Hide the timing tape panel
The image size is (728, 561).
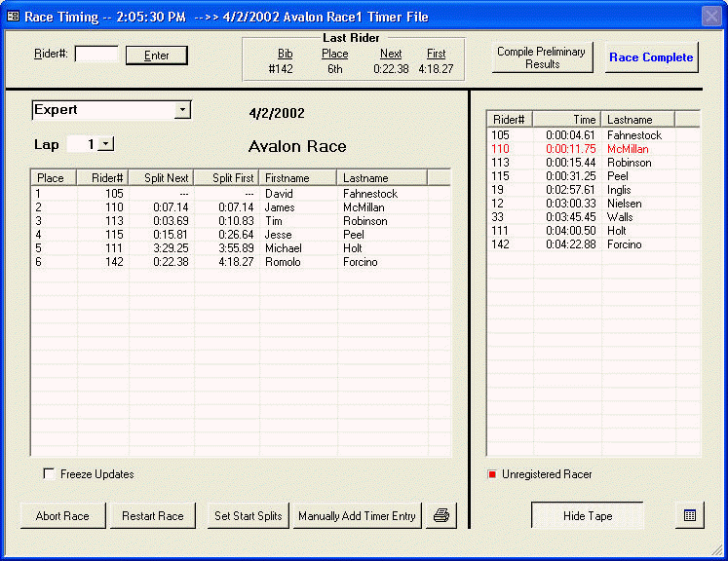tap(587, 516)
